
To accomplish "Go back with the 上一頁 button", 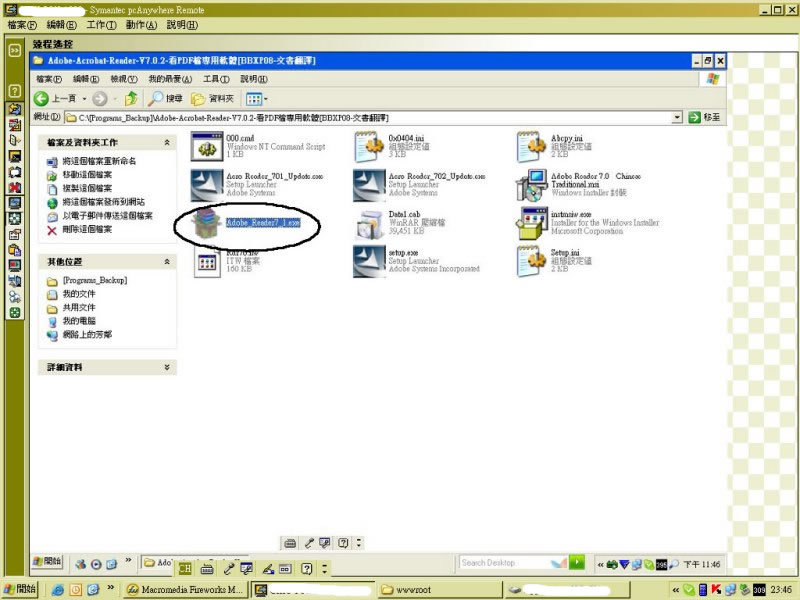I will [x=55, y=98].
